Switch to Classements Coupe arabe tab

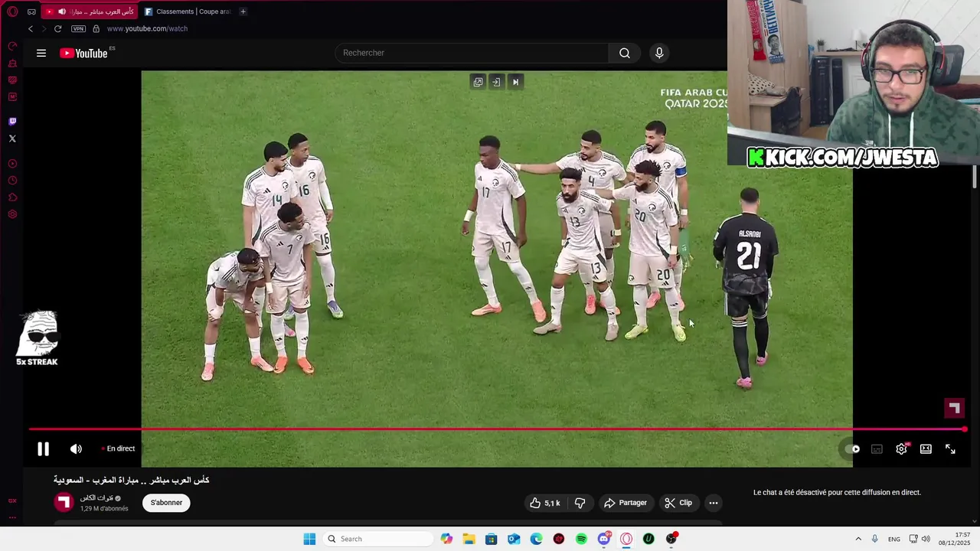tap(188, 11)
